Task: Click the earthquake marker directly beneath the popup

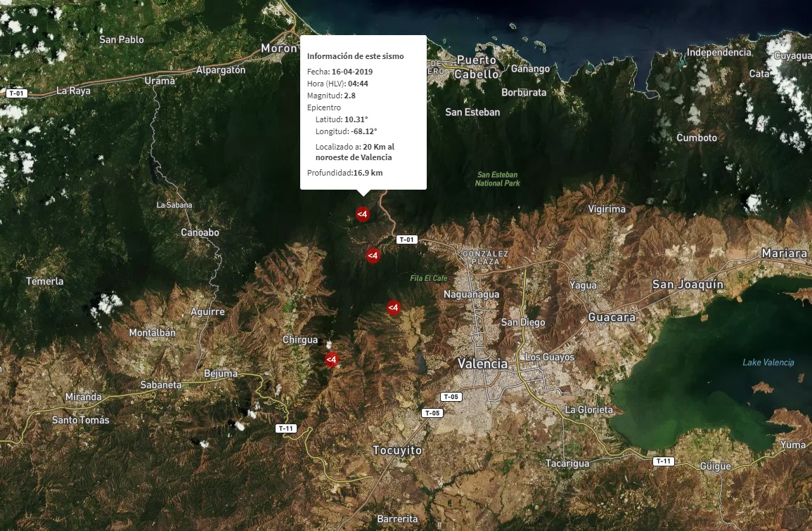Action: (362, 214)
